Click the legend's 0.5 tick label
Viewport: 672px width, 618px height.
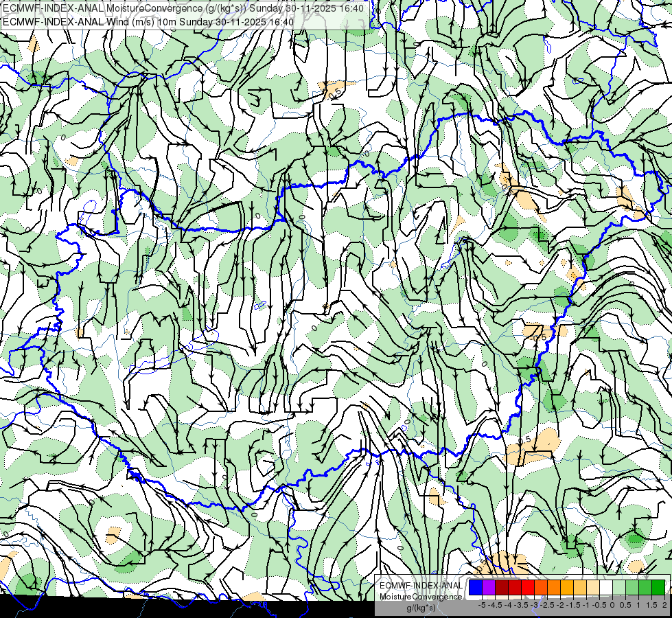click(x=626, y=605)
